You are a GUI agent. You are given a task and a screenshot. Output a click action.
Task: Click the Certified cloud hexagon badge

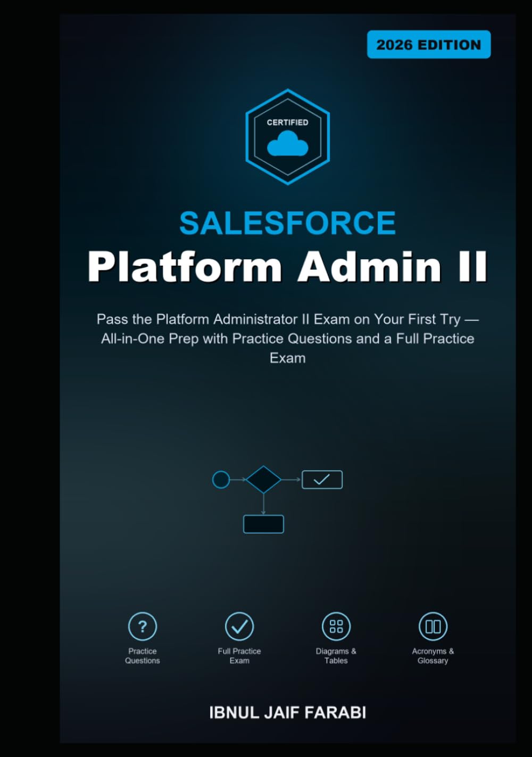click(288, 137)
